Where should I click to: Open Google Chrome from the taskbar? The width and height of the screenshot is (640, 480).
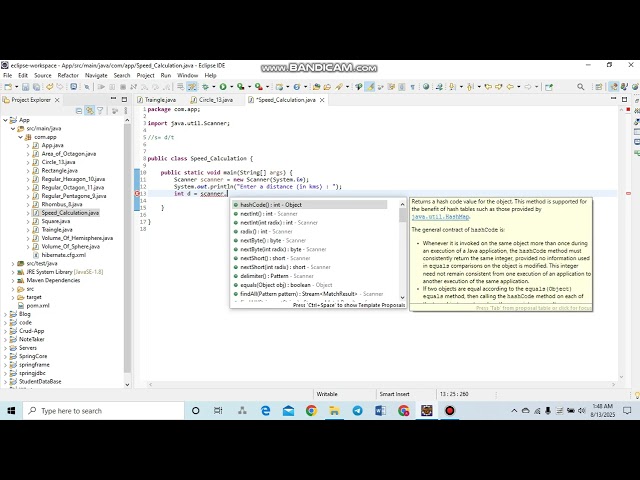click(311, 411)
